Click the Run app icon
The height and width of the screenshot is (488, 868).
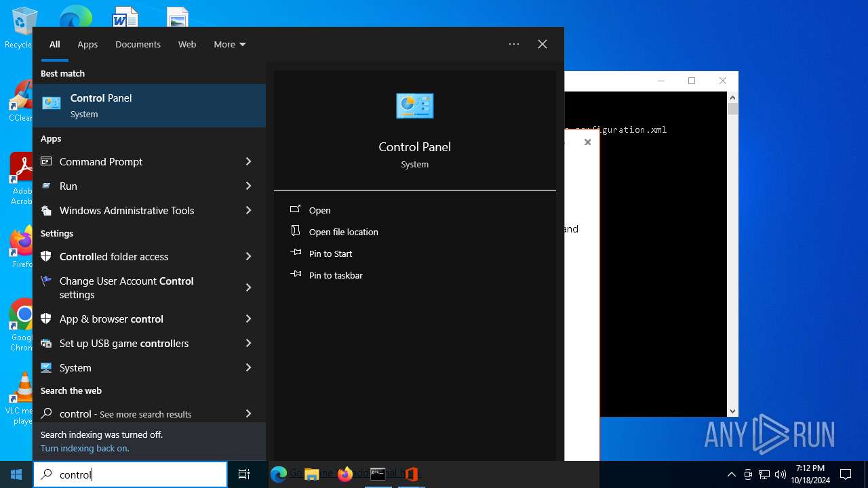point(46,186)
